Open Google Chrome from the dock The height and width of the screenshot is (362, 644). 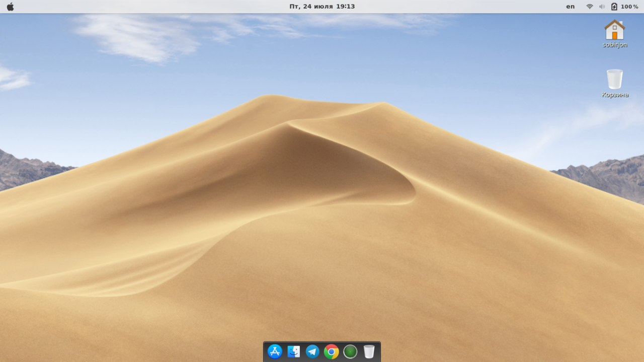click(x=331, y=351)
